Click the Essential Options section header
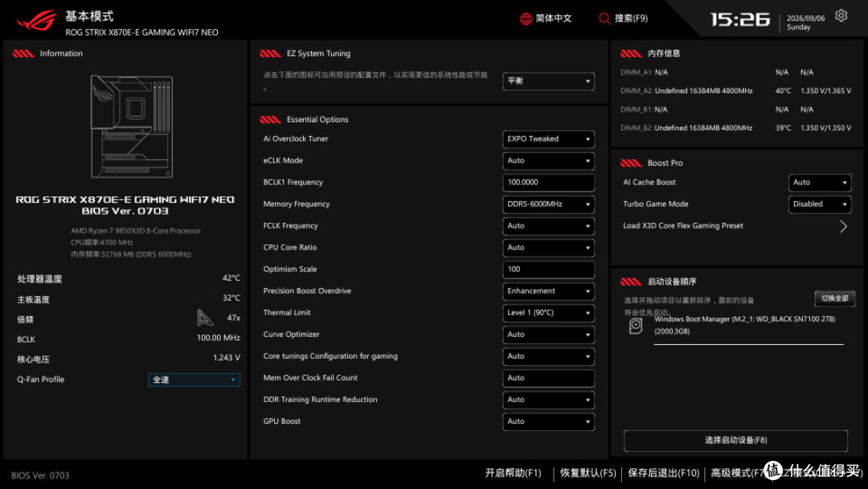This screenshot has height=489, width=868. click(x=317, y=120)
